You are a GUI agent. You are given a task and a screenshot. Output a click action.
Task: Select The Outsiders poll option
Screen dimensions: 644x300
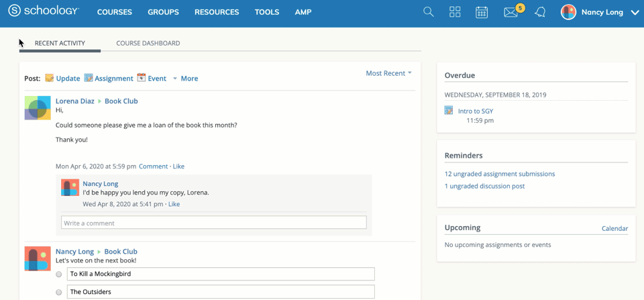click(x=59, y=293)
